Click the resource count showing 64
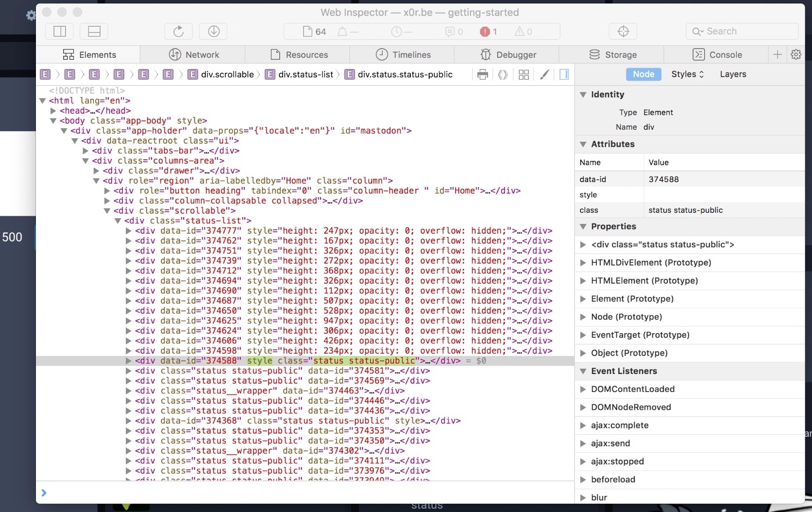Viewport: 812px width, 512px height. (314, 32)
